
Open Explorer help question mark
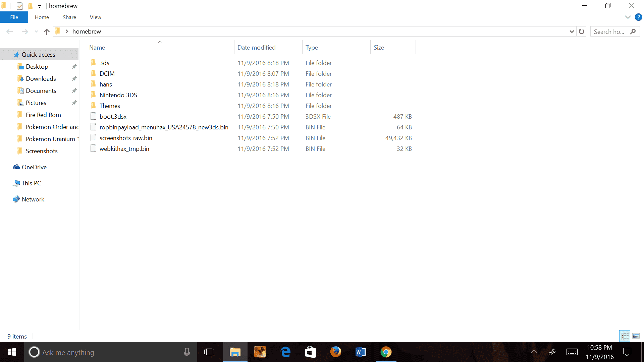(639, 17)
